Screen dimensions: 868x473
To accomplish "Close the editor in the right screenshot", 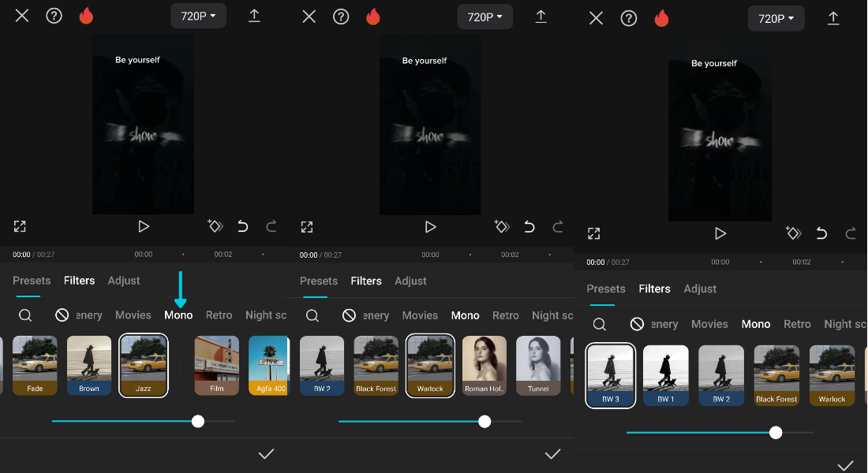I will point(597,18).
